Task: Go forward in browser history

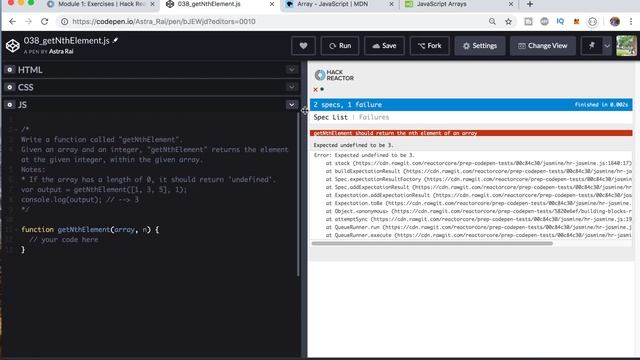Action: 28,21
